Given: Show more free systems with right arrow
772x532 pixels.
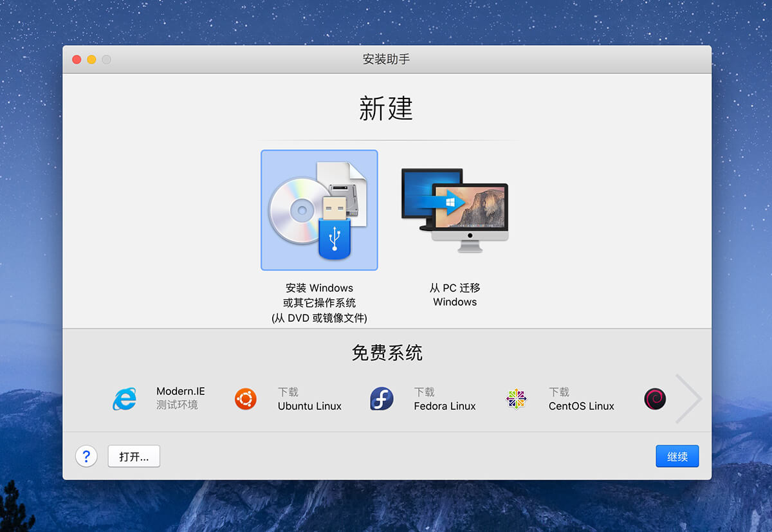Looking at the screenshot, I should [x=688, y=399].
